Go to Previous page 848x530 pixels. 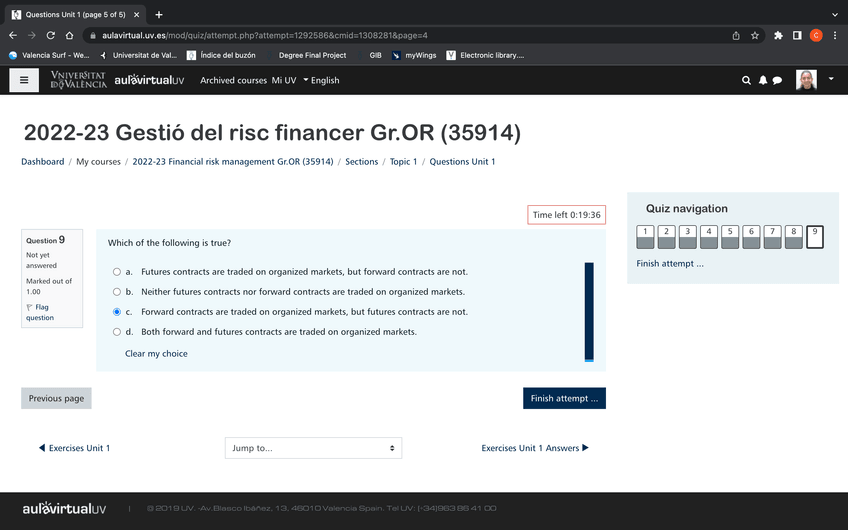pos(56,398)
